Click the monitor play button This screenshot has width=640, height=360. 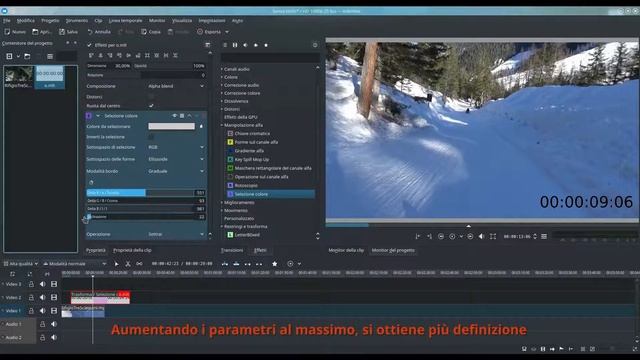(452, 236)
